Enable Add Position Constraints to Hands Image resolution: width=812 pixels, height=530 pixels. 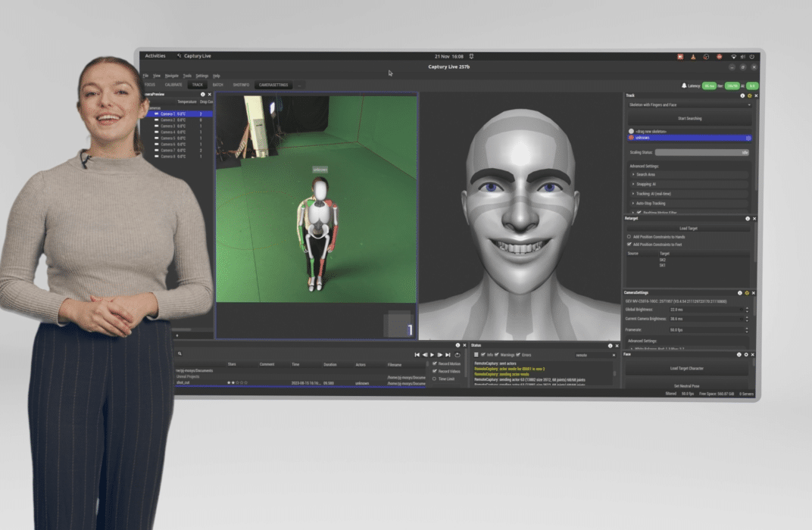(x=629, y=237)
